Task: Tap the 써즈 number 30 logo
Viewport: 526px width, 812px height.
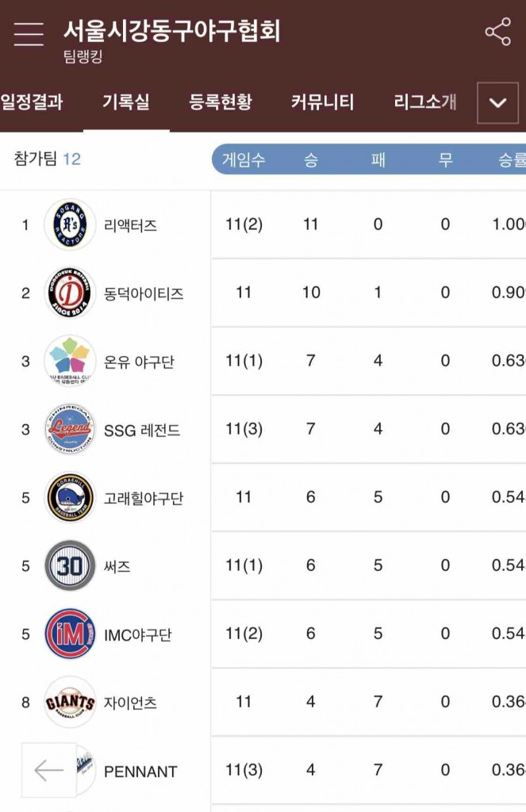Action: 70,566
